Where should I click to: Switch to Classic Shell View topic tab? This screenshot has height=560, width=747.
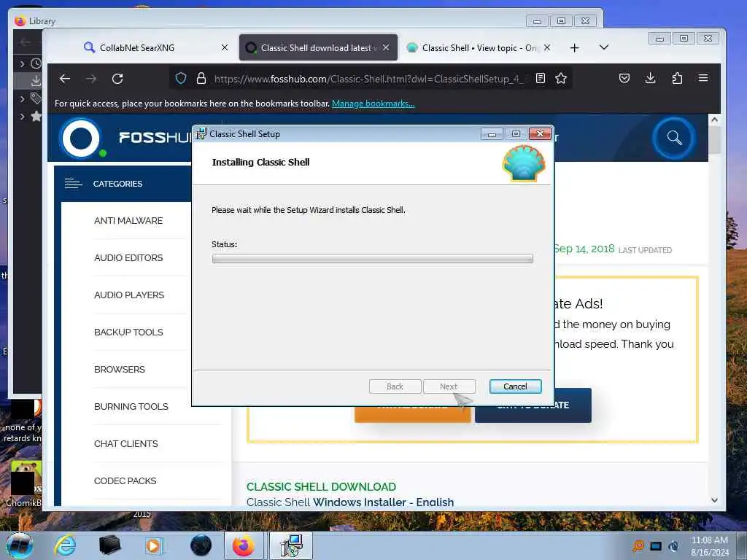(x=479, y=47)
